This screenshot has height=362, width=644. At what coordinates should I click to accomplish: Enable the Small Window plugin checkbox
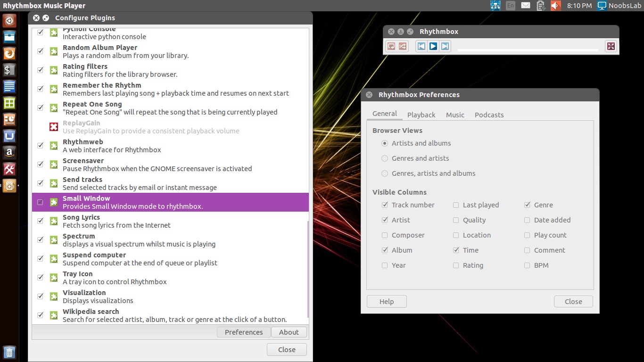click(x=40, y=202)
